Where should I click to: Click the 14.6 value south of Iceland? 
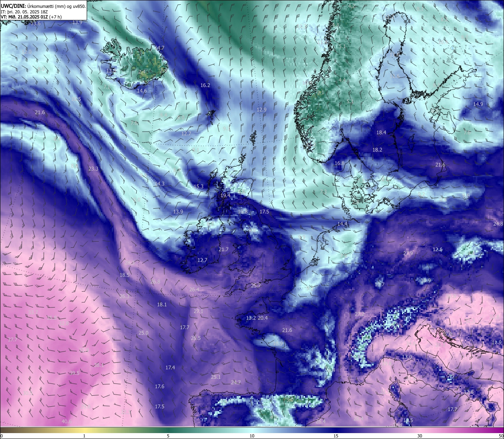pyautogui.click(x=142, y=91)
